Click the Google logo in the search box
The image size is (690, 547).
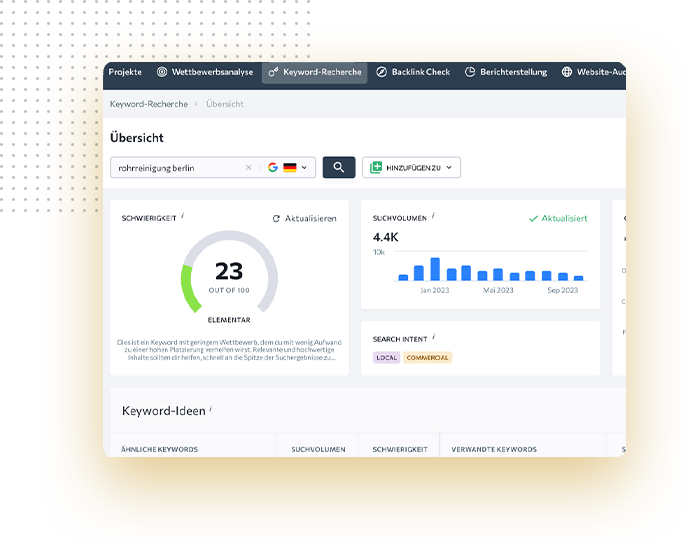click(x=272, y=168)
